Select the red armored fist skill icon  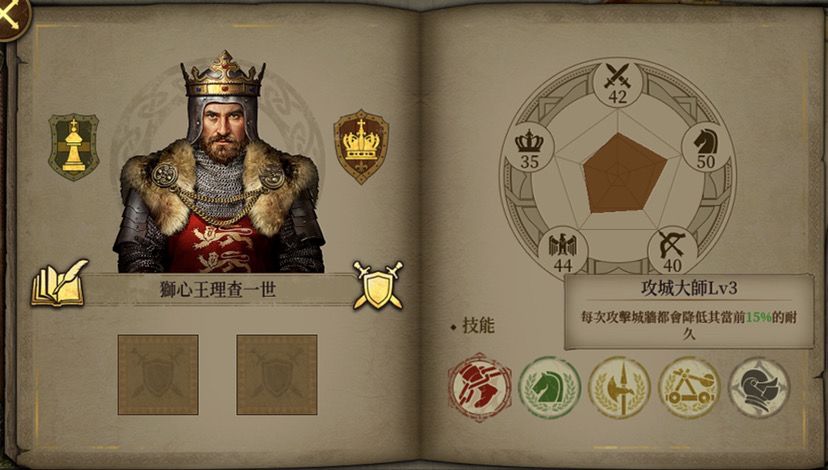(479, 388)
